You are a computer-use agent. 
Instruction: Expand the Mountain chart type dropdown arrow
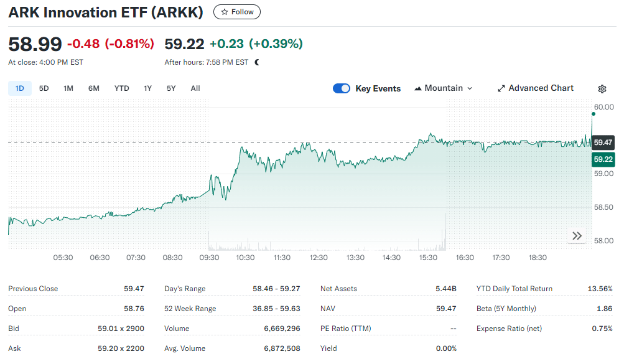(x=470, y=88)
